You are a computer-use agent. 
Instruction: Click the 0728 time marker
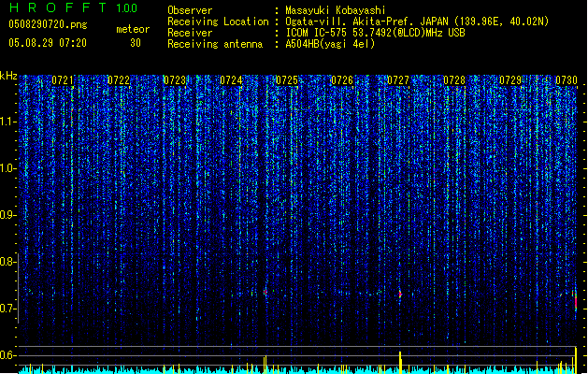pos(454,80)
